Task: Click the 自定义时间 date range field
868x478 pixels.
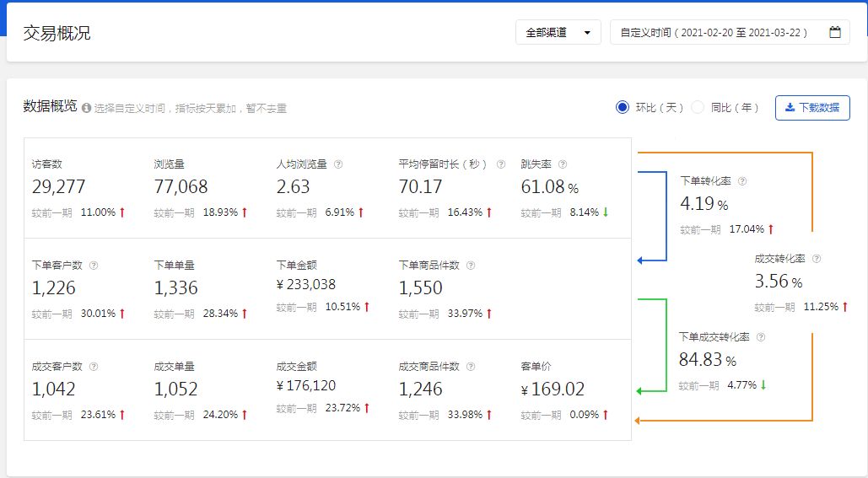Action: pyautogui.click(x=730, y=33)
